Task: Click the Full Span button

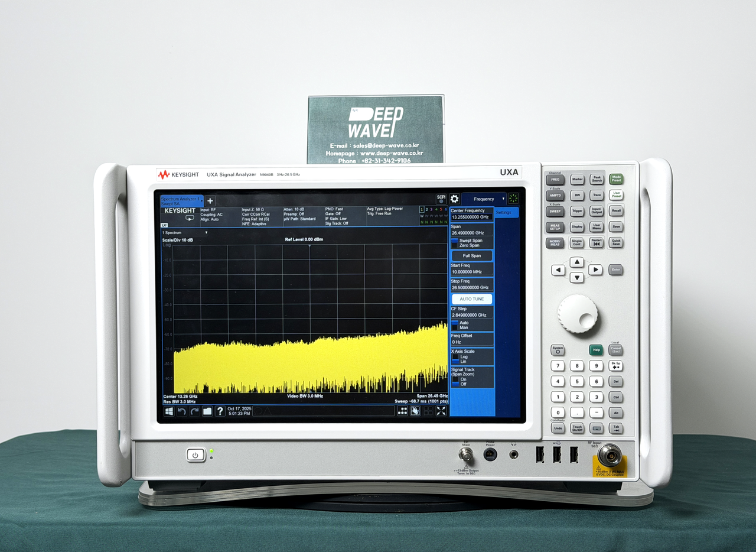Action: tap(472, 256)
